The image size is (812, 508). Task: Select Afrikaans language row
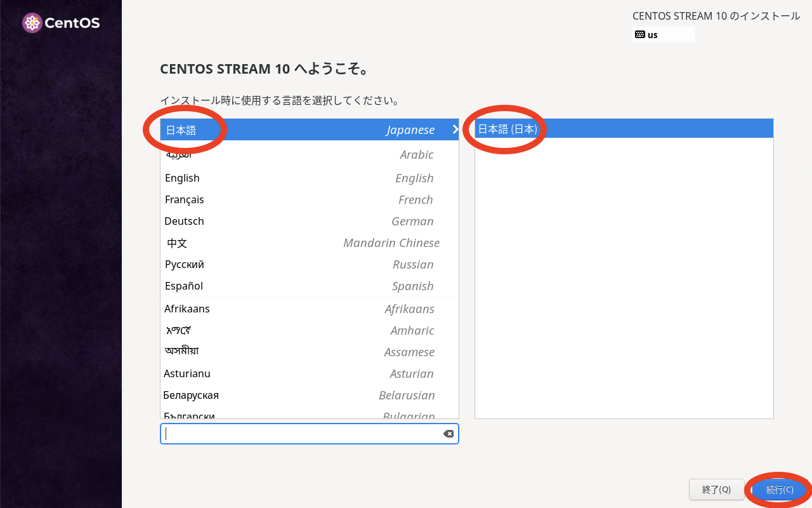click(310, 309)
